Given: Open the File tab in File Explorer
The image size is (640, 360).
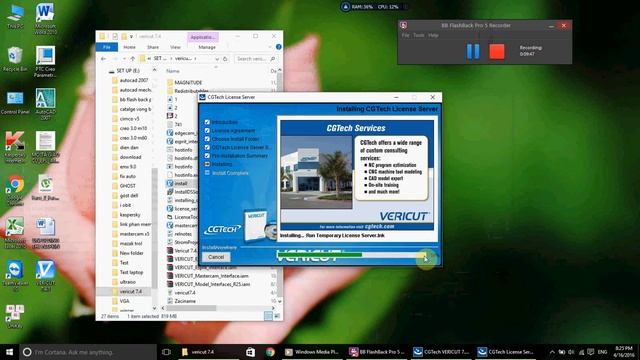Looking at the screenshot, I should click(x=107, y=47).
